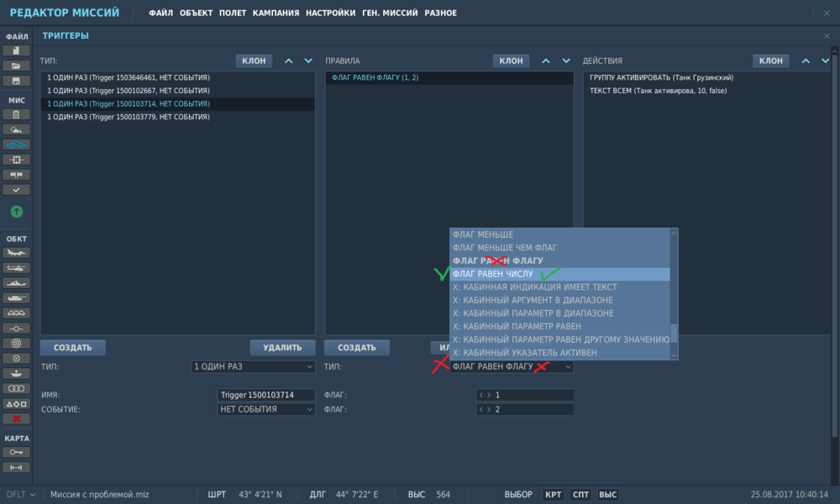
Task: Click the open mission folder icon
Action: pyautogui.click(x=16, y=66)
